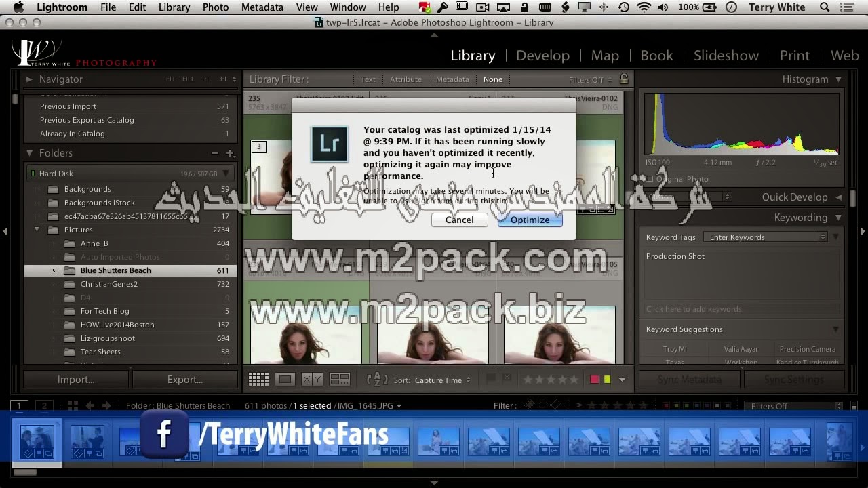Toggle rating comparison symbol in filmstrip filter
The width and height of the screenshot is (868, 488).
(x=578, y=406)
